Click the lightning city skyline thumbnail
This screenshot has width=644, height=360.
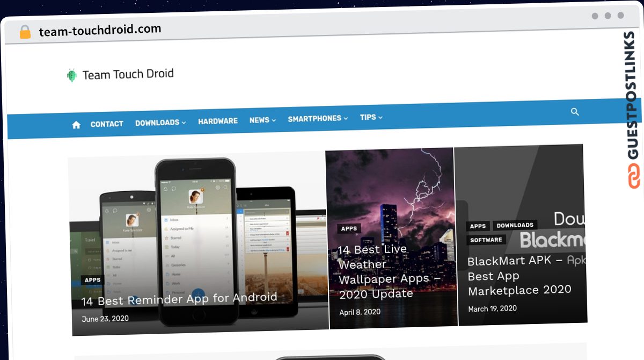(x=391, y=237)
